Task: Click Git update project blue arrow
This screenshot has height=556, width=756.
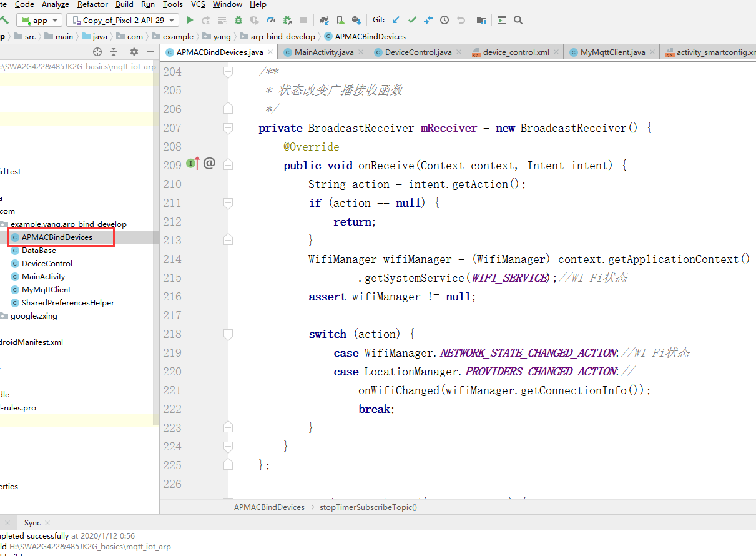Action: click(x=396, y=20)
